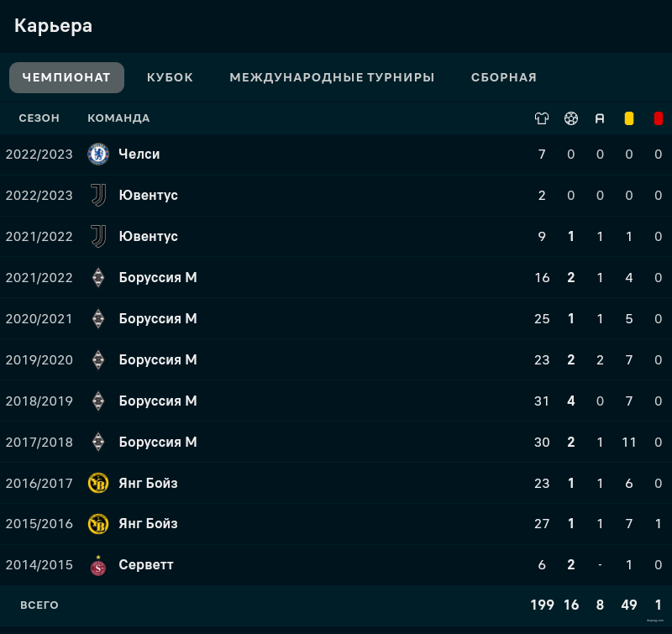Image resolution: width=672 pixels, height=634 pixels.
Task: Click Juventus logo in 2022/2023 row
Action: point(98,196)
